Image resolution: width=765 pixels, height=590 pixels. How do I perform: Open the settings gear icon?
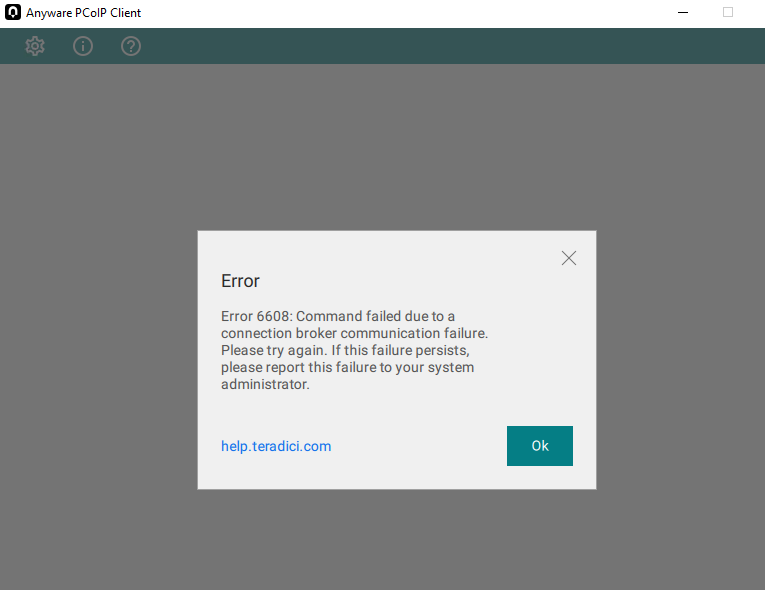click(35, 46)
